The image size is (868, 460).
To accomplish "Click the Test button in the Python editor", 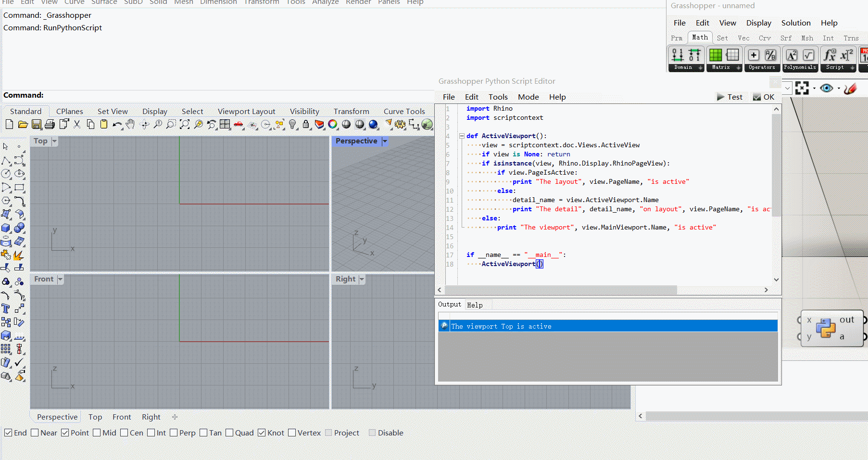I will (730, 97).
